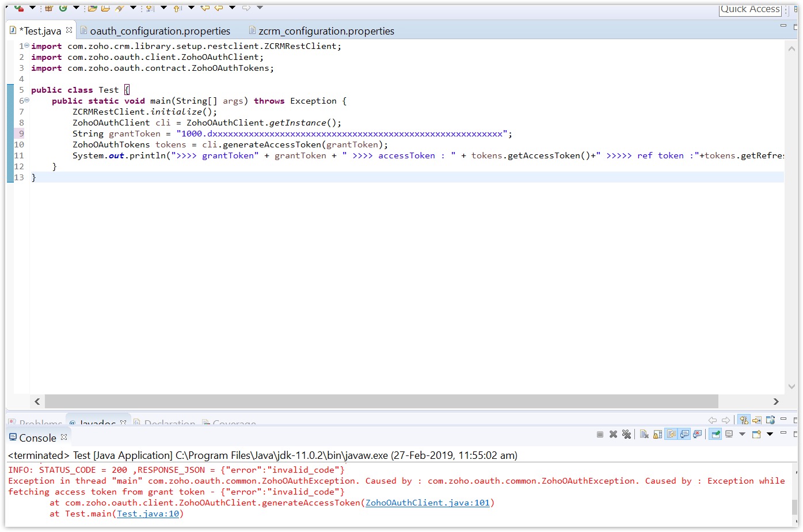Image resolution: width=803 pixels, height=532 pixels.
Task: Minimize the editor area
Action: coord(783,26)
